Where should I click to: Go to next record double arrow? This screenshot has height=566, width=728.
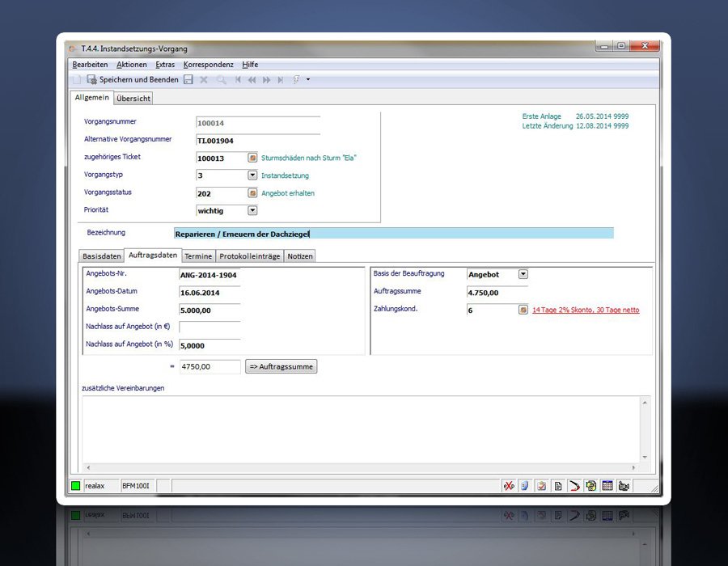point(266,80)
